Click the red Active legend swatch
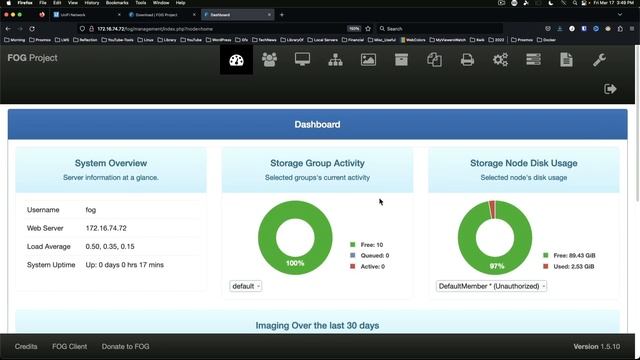Image resolution: width=640 pixels, height=360 pixels. [353, 266]
